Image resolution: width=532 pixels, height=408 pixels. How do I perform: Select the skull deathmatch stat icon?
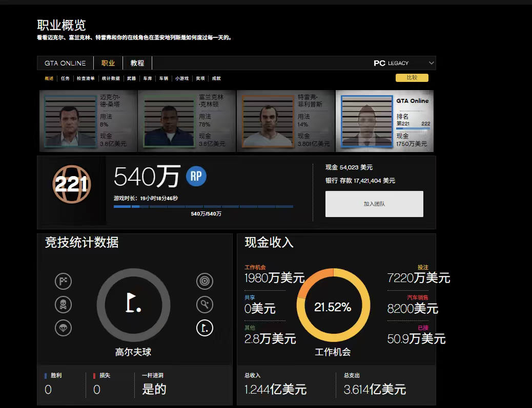pos(64,305)
